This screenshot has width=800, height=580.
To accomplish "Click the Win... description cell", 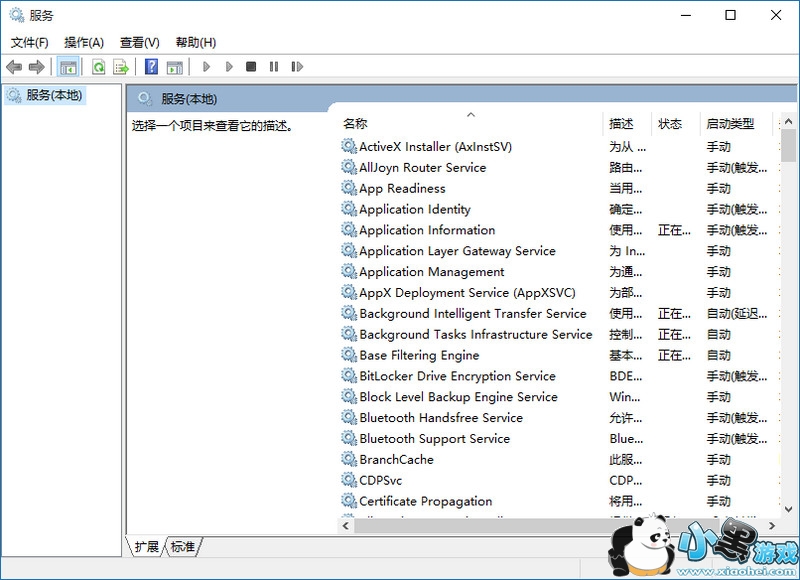I will click(624, 397).
